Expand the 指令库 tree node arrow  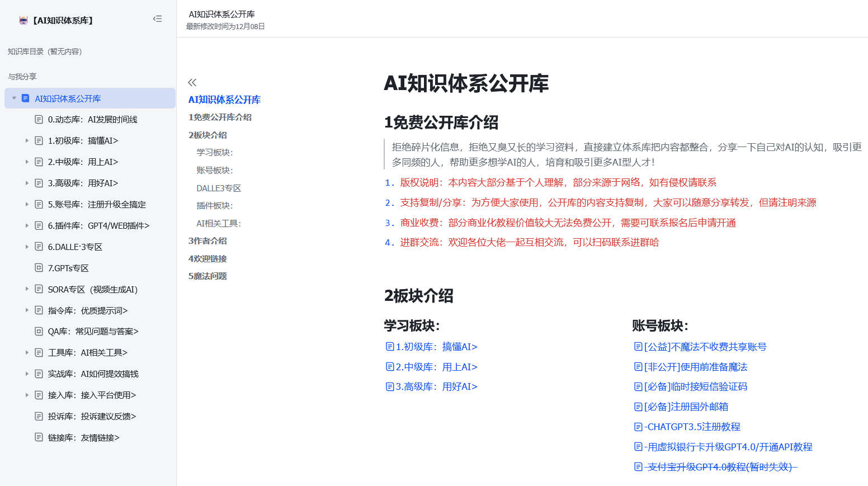point(26,310)
